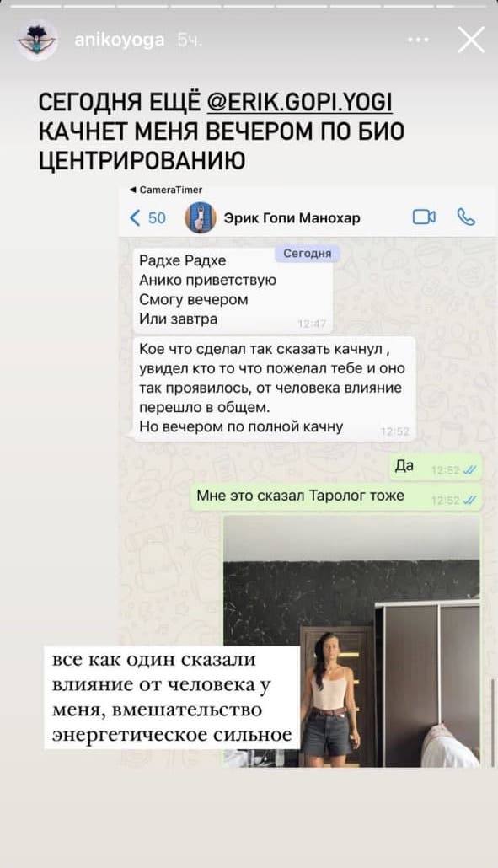Open Эрик Гопи Манохар contact avatar

(x=200, y=217)
